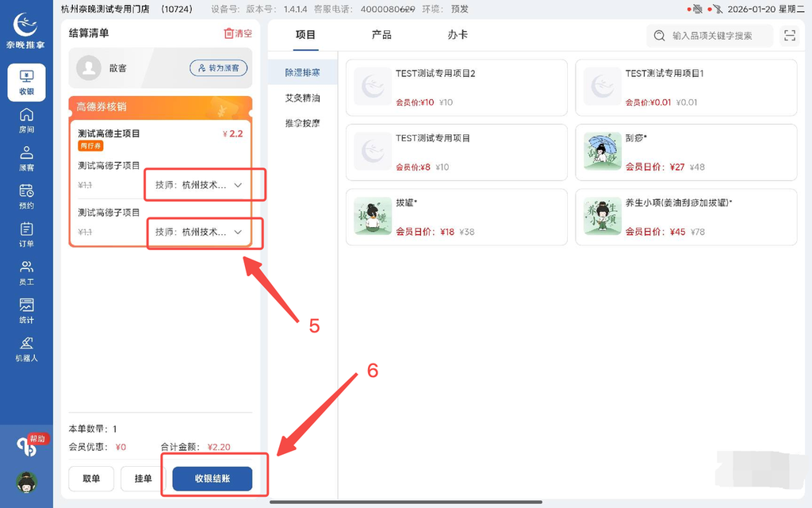
Task: Open the 统计 (Statistics) module
Action: 26,308
